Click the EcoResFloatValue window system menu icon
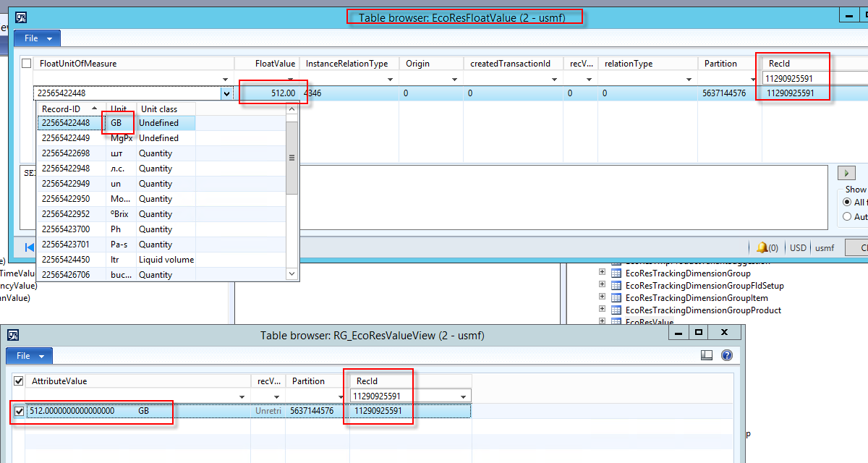 coord(22,17)
